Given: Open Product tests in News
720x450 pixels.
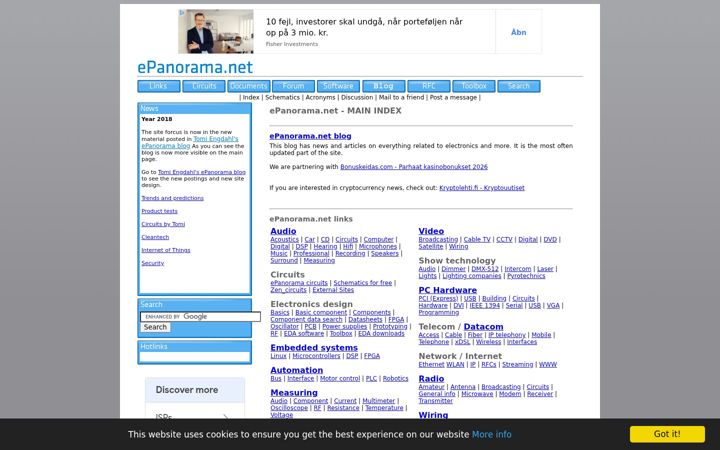Looking at the screenshot, I should click(x=159, y=211).
